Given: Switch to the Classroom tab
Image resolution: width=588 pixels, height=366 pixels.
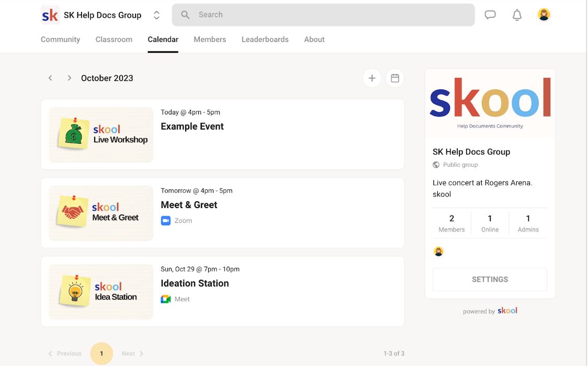Looking at the screenshot, I should point(114,39).
